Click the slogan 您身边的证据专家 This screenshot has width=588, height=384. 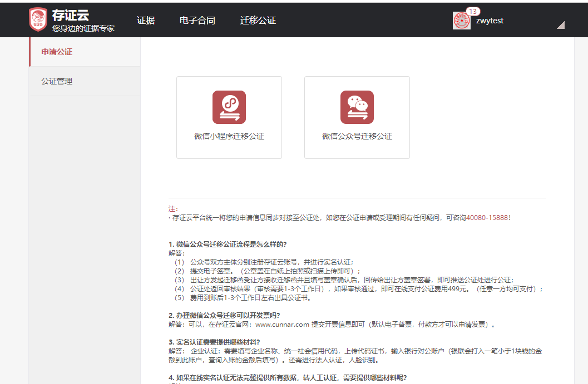[x=83, y=28]
